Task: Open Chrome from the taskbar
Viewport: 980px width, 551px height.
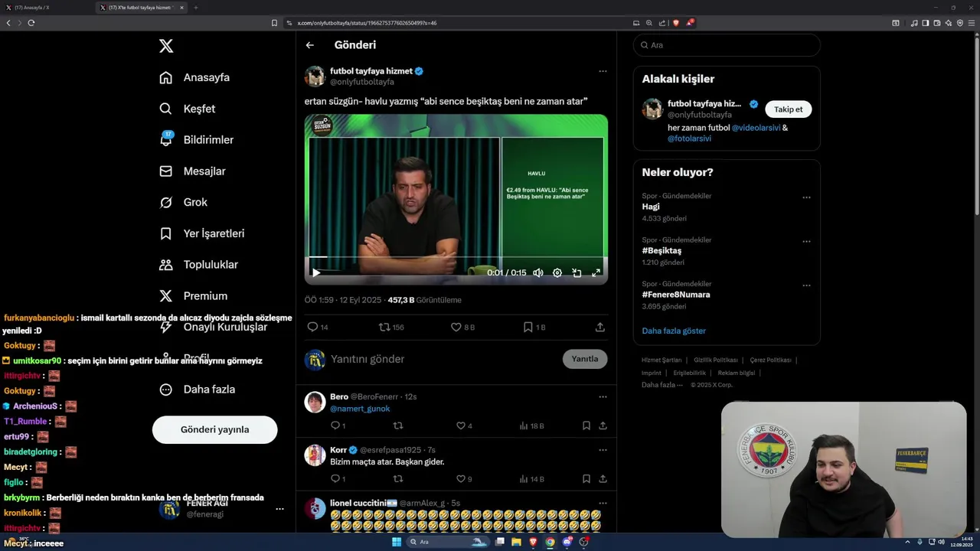Action: point(550,542)
